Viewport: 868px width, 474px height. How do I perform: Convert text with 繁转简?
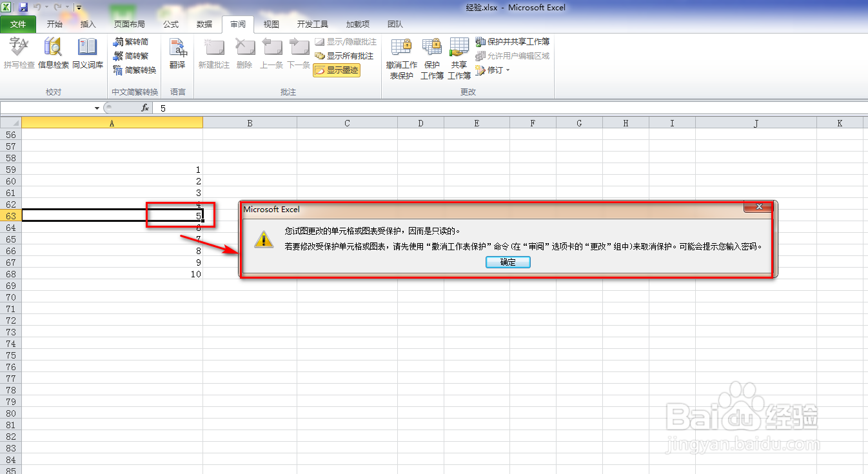132,42
